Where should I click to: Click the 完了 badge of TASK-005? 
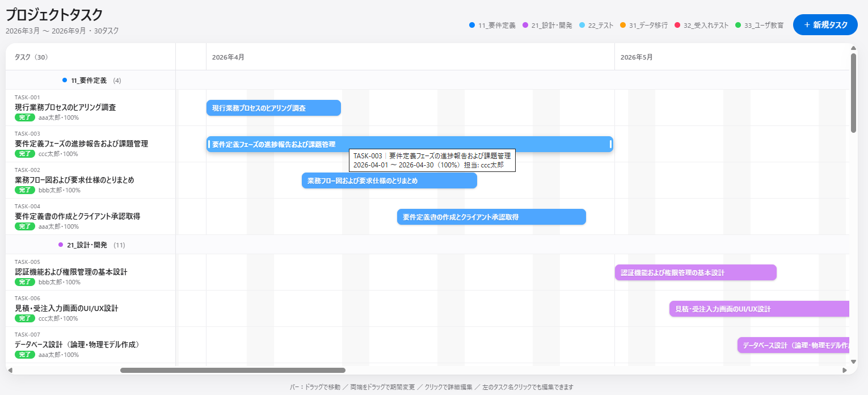[25, 282]
